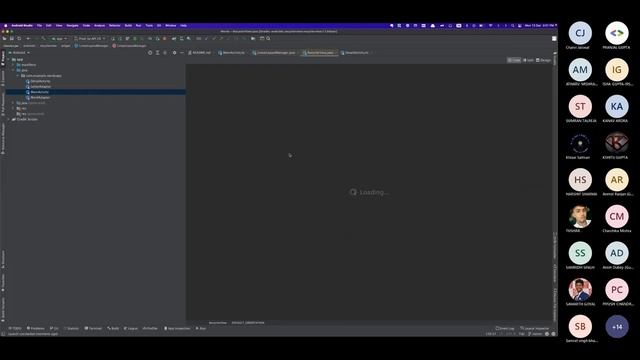Open the Problems tool window
Image resolution: width=640 pixels, height=360 pixels.
click(36, 328)
